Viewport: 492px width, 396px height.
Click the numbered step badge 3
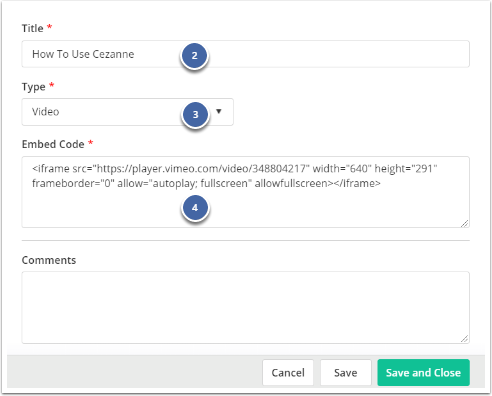pos(195,114)
